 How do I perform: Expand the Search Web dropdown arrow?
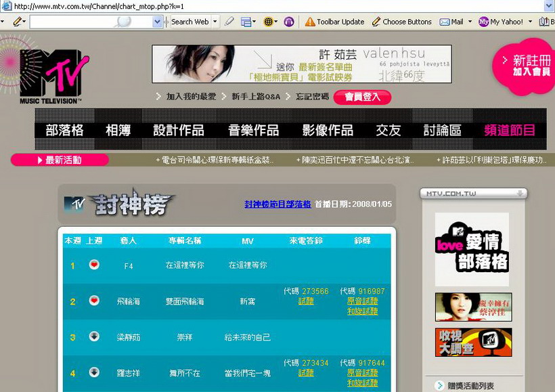point(215,22)
